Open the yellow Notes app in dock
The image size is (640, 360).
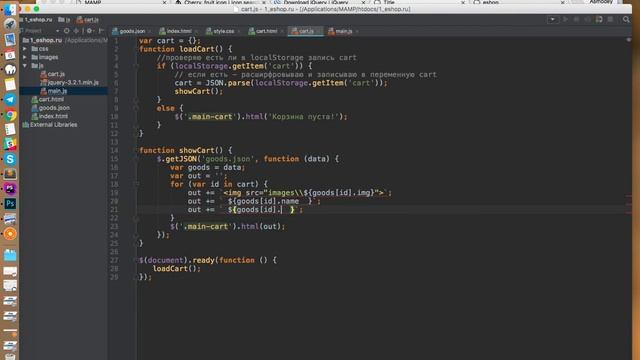(10, 84)
